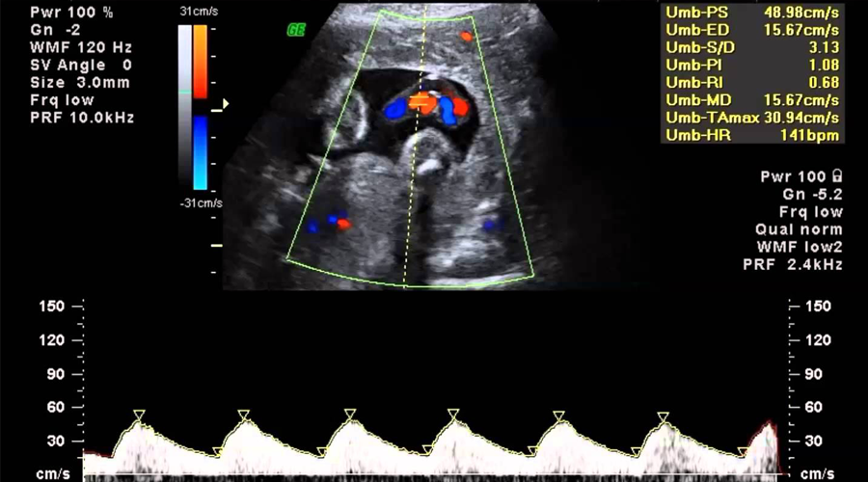This screenshot has width=868, height=482.
Task: Click Frq low directly above PRF 10.0kHz
Action: 62,100
